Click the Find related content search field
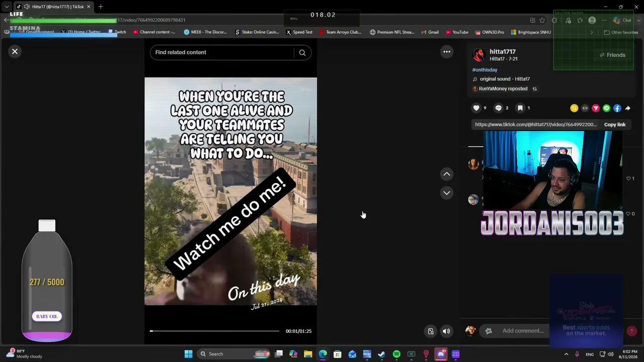The image size is (644, 362). tap(222, 52)
